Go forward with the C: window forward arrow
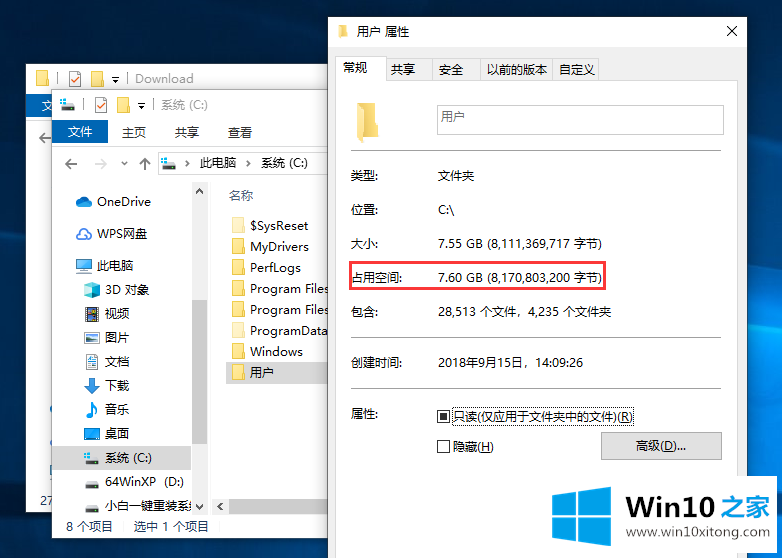 101,164
